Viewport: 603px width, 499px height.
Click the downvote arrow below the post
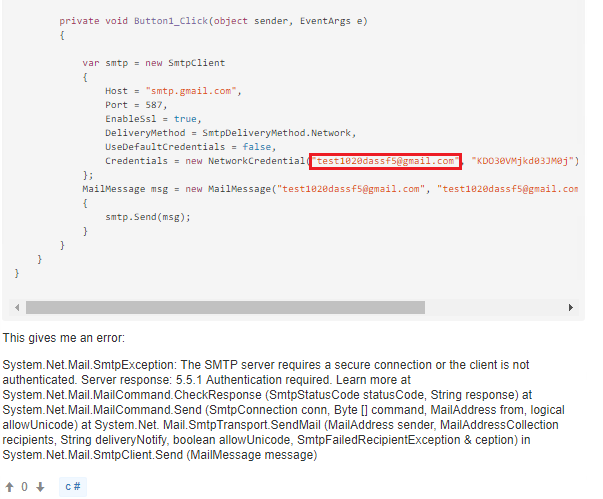coord(40,487)
